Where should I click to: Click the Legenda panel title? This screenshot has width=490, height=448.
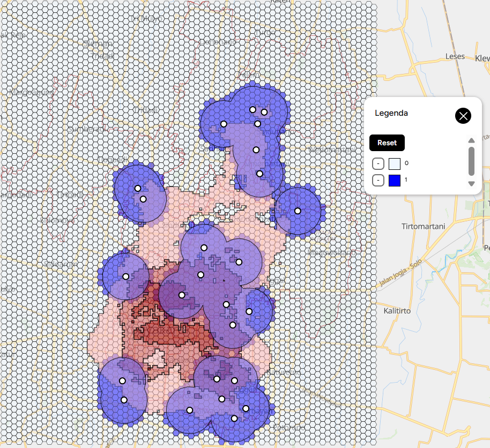coord(391,113)
